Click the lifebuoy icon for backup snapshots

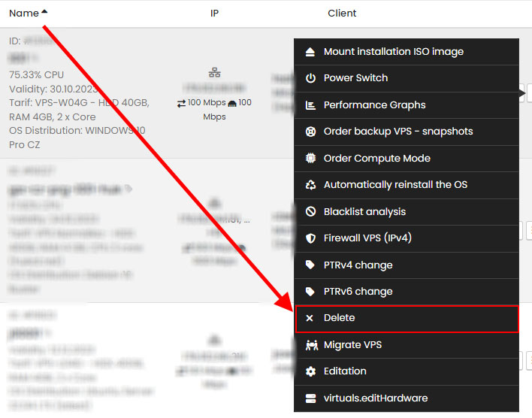coord(310,132)
